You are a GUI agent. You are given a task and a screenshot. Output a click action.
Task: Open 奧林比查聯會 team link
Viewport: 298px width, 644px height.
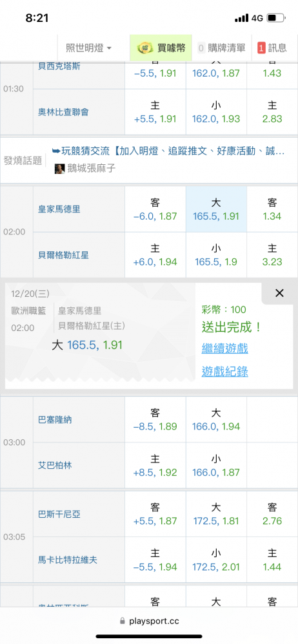[63, 111]
